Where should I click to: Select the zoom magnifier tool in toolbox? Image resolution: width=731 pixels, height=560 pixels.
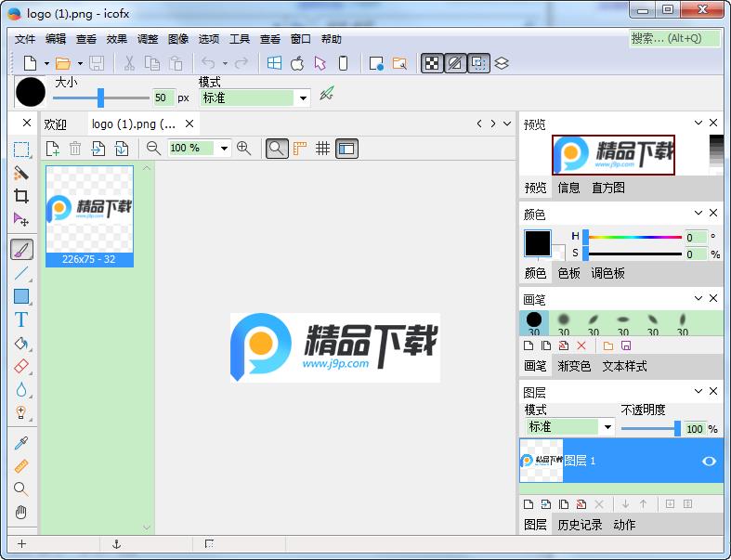pos(21,488)
